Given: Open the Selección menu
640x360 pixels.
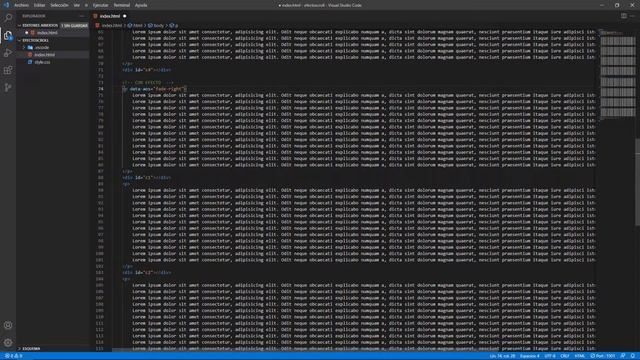Looking at the screenshot, I should click(x=60, y=5).
